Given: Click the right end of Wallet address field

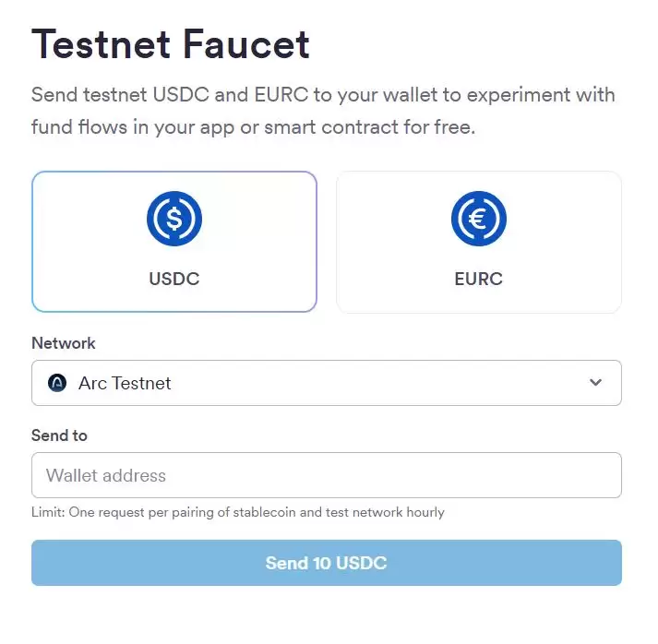Looking at the screenshot, I should click(591, 475).
